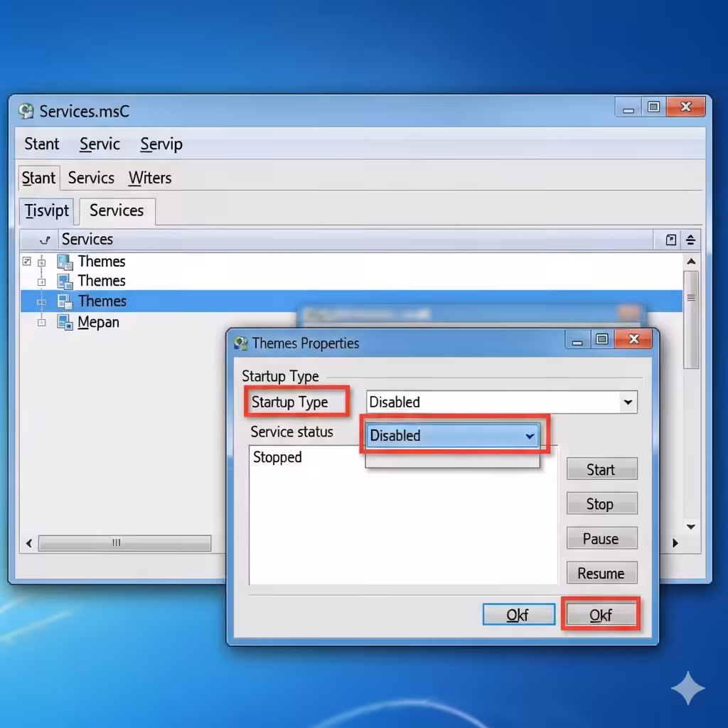
Task: Close the Services.msC window
Action: tap(686, 107)
